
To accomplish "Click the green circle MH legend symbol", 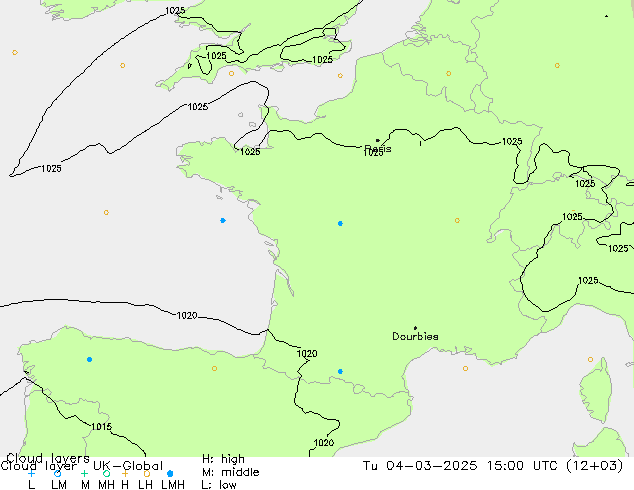I will point(106,473).
